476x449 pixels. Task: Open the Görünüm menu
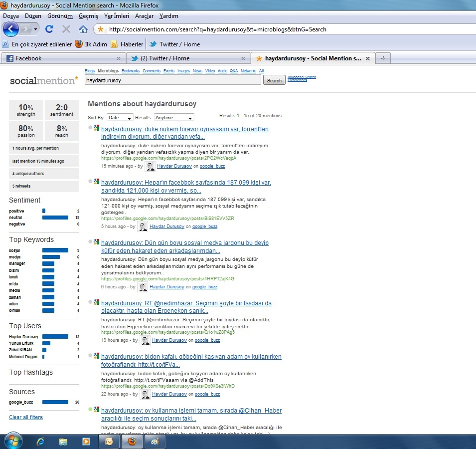60,16
